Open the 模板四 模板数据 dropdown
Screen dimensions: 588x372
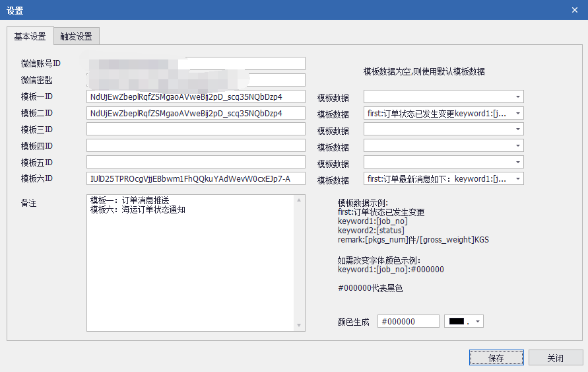[x=518, y=146]
